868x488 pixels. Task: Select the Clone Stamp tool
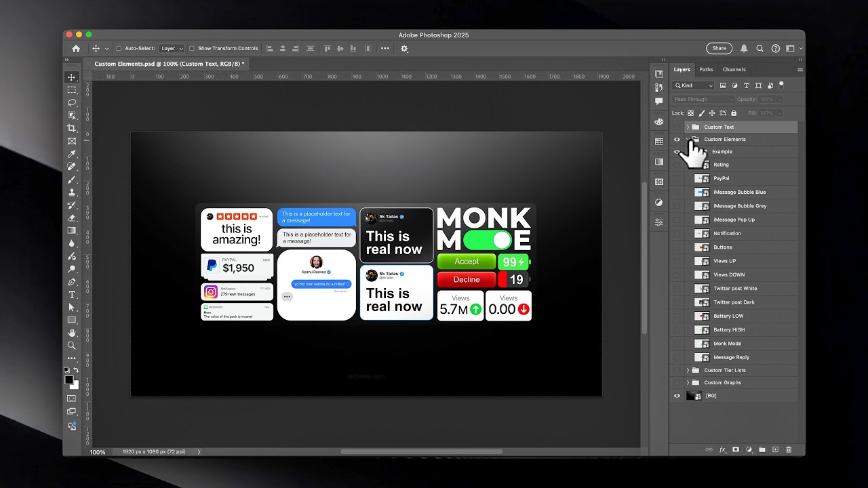(72, 192)
